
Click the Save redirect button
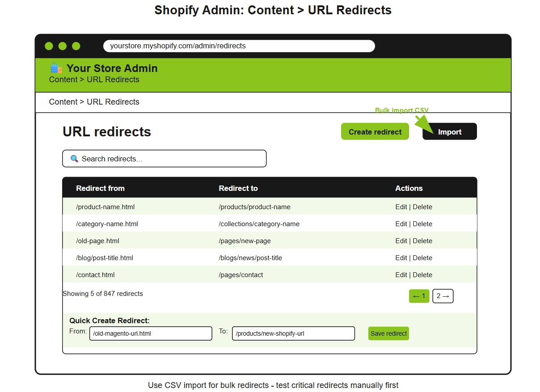(x=388, y=333)
